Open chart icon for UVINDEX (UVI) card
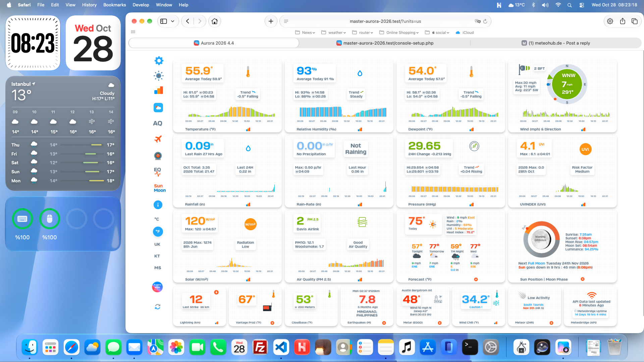The image size is (644, 362). point(583,204)
